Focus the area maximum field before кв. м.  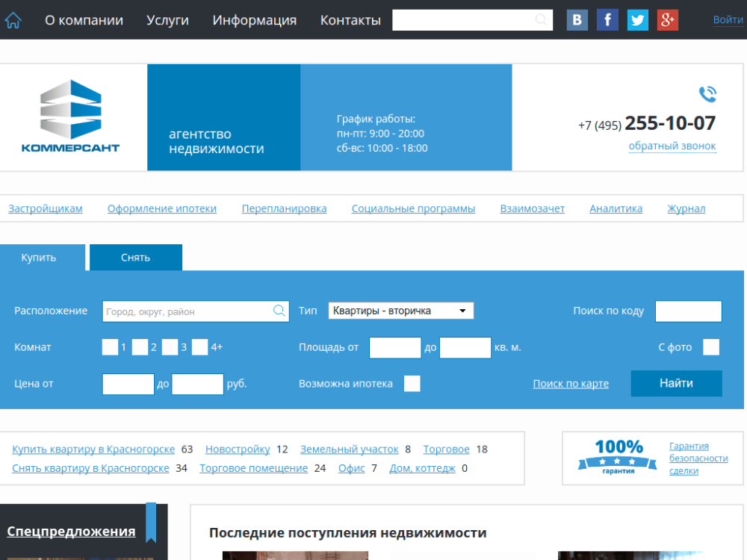[x=465, y=347]
